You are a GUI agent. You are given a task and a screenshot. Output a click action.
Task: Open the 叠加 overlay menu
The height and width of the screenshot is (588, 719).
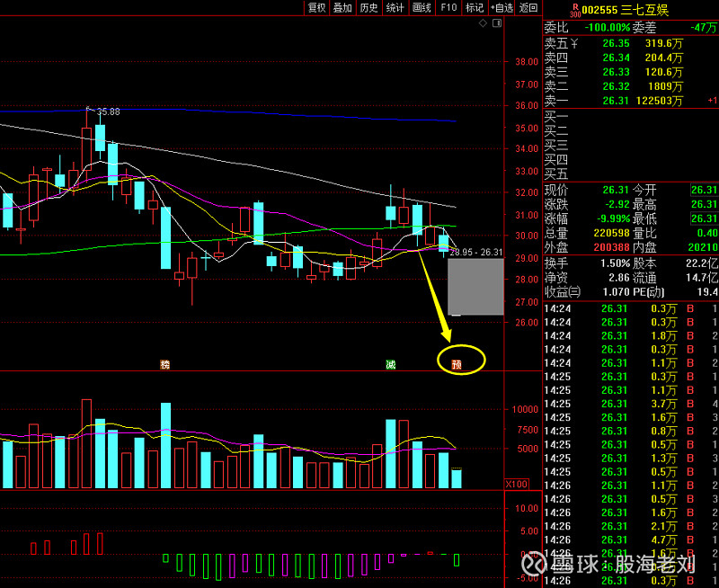point(342,8)
